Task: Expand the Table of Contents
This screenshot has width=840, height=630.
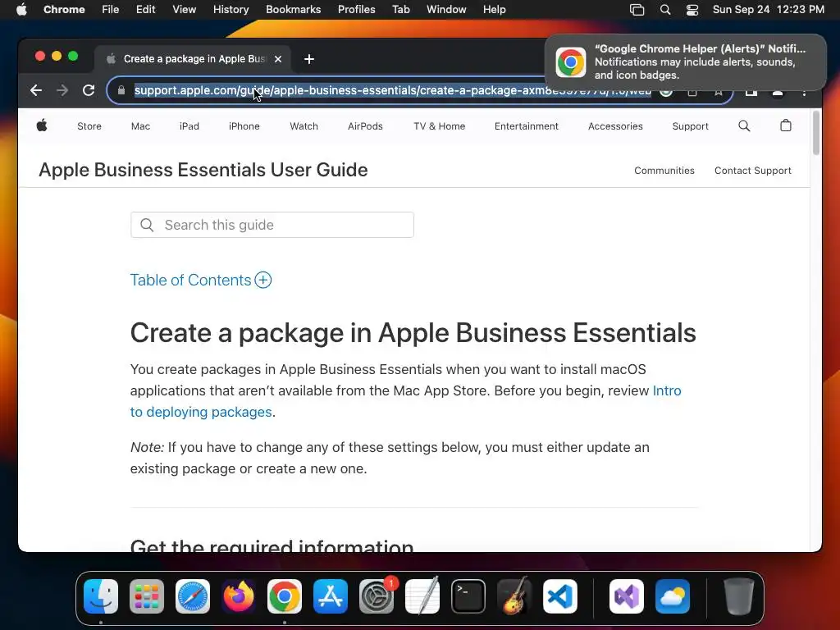Action: (201, 281)
